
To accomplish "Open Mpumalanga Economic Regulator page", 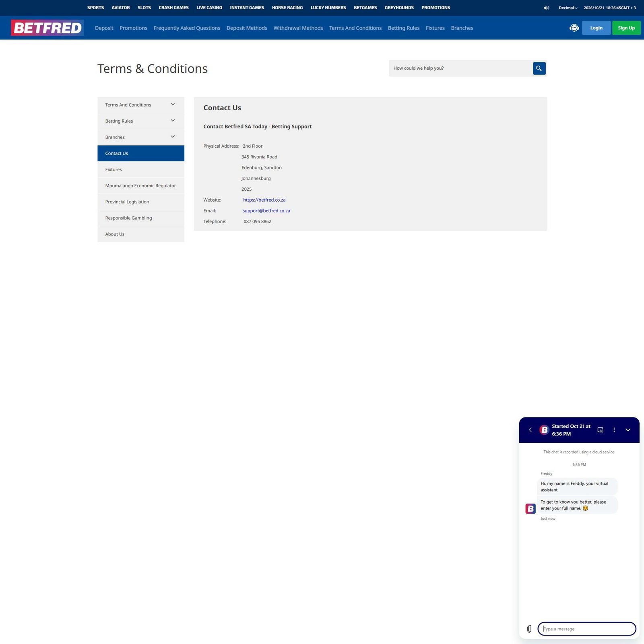I will (x=141, y=186).
